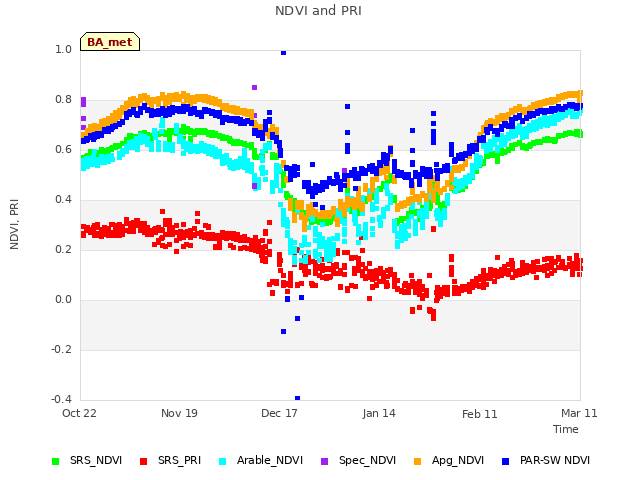Click the purple Spec_NDVI point near 0.85
Screen dimensions: 640x480
click(x=254, y=87)
